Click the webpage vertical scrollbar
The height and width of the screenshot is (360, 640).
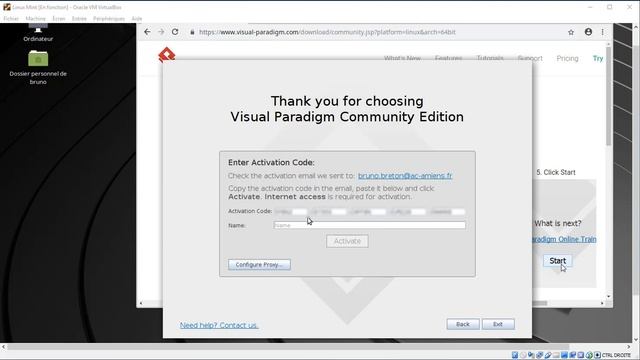609,96
